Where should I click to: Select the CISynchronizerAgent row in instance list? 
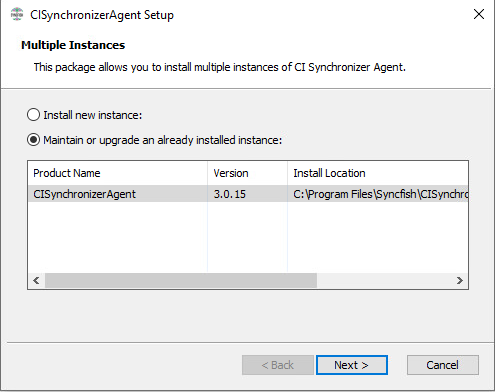pyautogui.click(x=248, y=194)
